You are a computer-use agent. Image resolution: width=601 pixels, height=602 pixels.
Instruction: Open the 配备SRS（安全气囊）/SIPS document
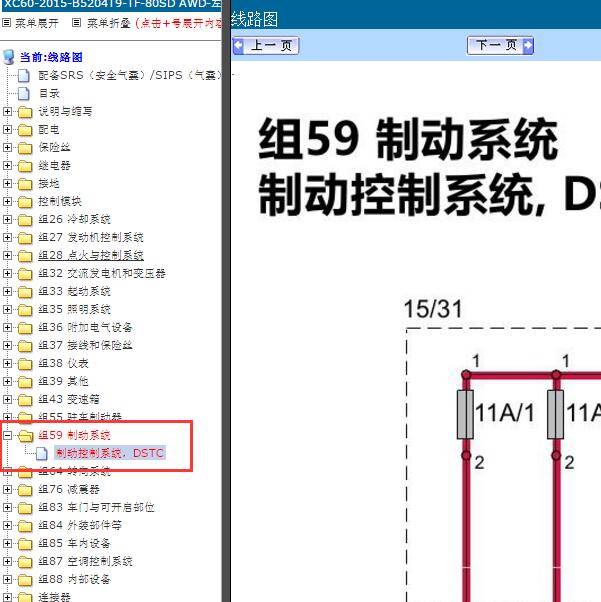130,75
